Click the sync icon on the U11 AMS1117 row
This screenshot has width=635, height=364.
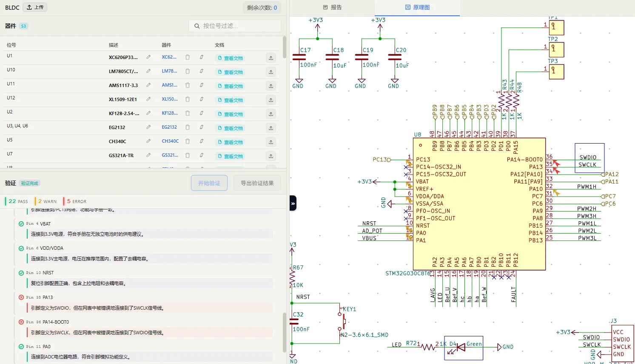[201, 85]
